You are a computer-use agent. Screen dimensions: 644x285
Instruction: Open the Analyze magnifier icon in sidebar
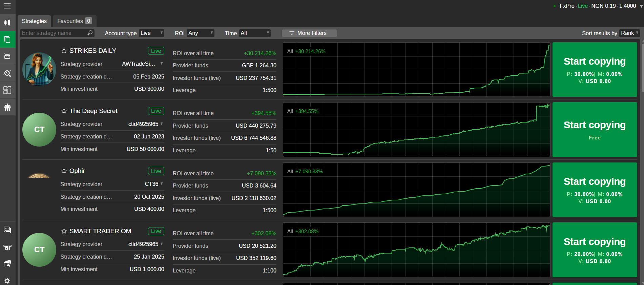[x=7, y=73]
